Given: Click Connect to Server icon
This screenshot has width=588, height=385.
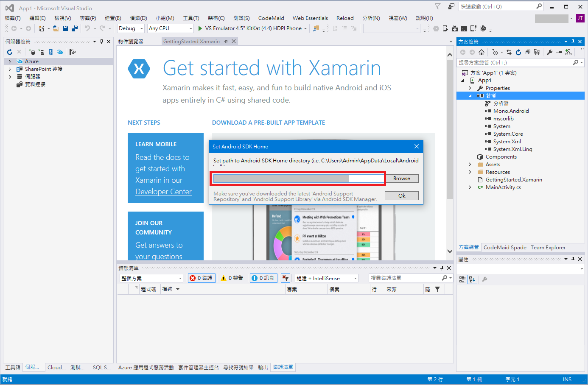Looking at the screenshot, I should [x=41, y=52].
